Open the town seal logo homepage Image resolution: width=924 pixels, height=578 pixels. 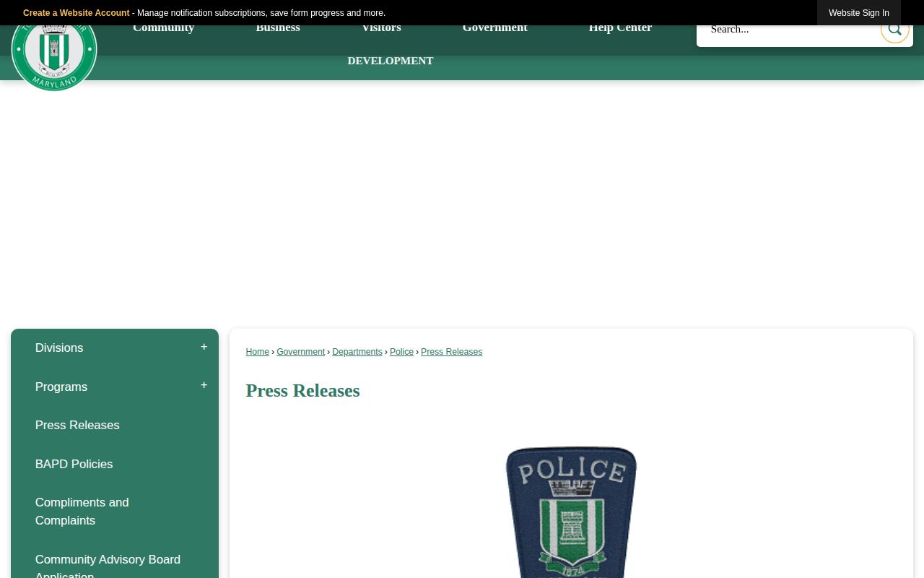(54, 58)
